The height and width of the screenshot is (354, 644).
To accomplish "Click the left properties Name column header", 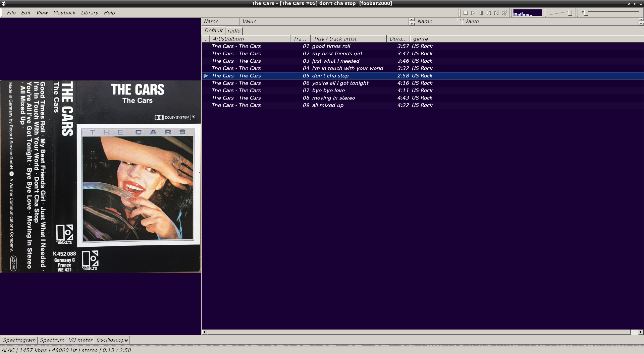I will click(221, 21).
